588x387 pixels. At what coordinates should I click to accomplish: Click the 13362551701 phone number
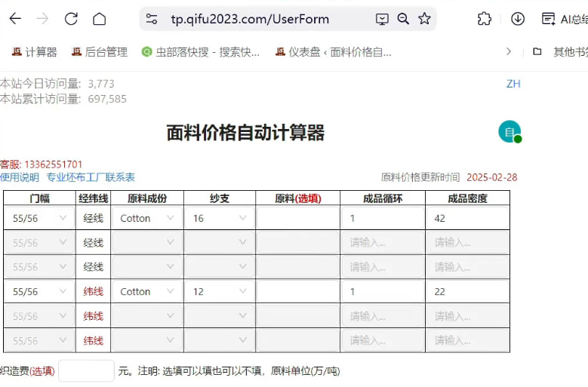tap(54, 164)
